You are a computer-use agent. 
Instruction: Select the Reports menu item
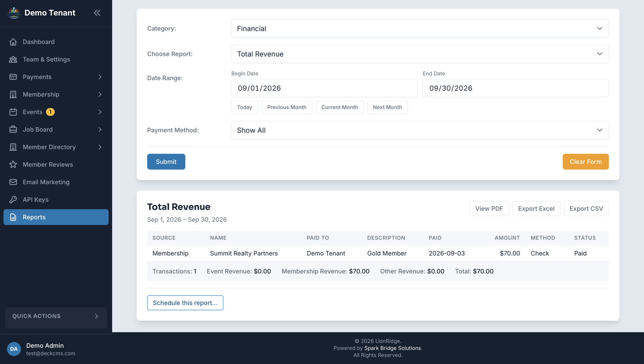[x=56, y=217]
